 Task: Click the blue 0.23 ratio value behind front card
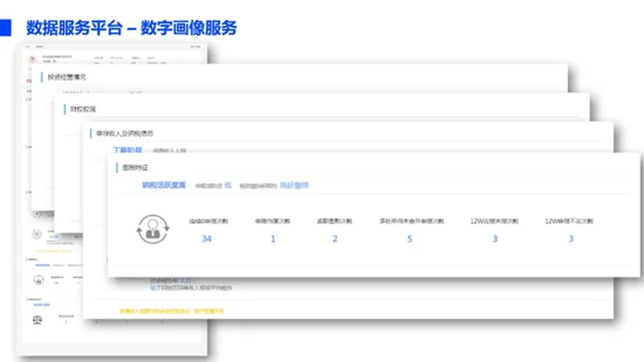186,280
